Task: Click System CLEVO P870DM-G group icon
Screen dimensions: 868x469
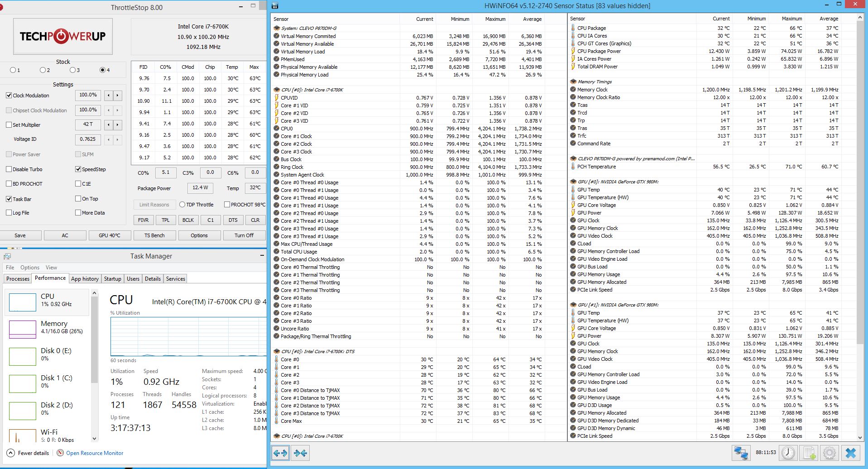Action: pos(277,28)
